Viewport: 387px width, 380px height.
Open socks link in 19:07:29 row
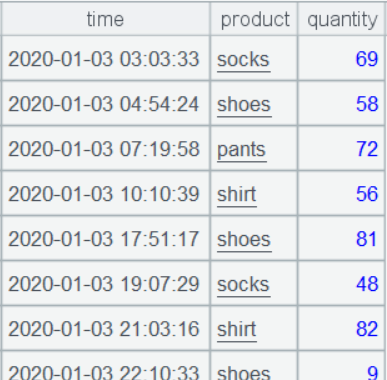pyautogui.click(x=243, y=284)
